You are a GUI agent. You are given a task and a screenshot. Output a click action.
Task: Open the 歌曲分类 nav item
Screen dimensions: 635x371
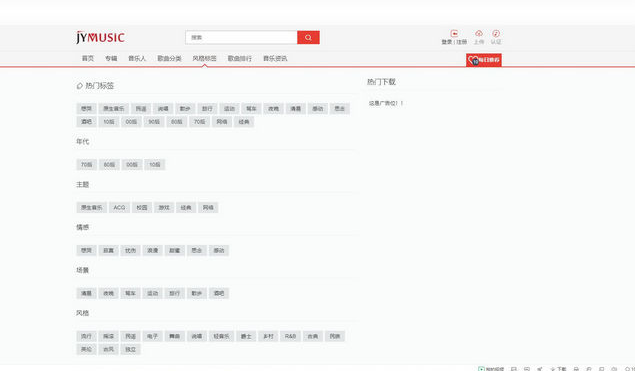point(169,58)
